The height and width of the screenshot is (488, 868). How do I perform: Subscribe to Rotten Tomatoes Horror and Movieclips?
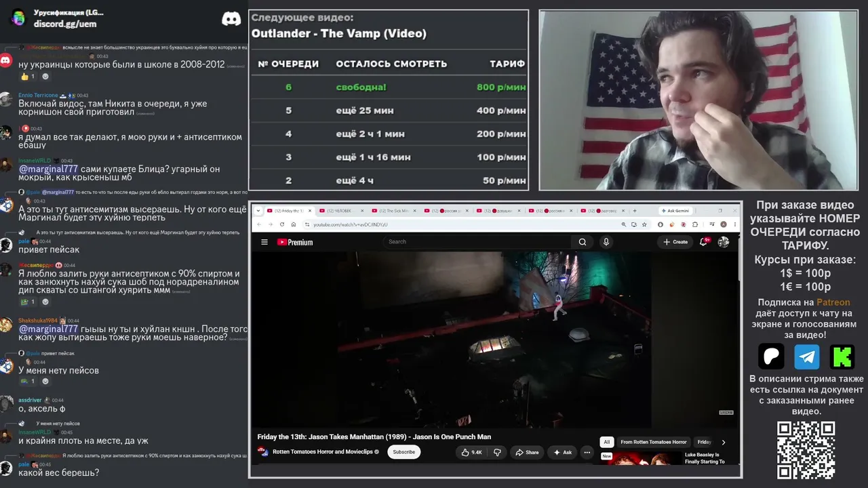403,452
